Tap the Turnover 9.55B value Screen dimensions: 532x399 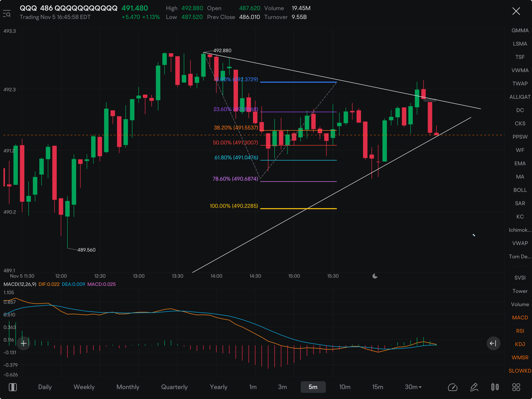[299, 17]
